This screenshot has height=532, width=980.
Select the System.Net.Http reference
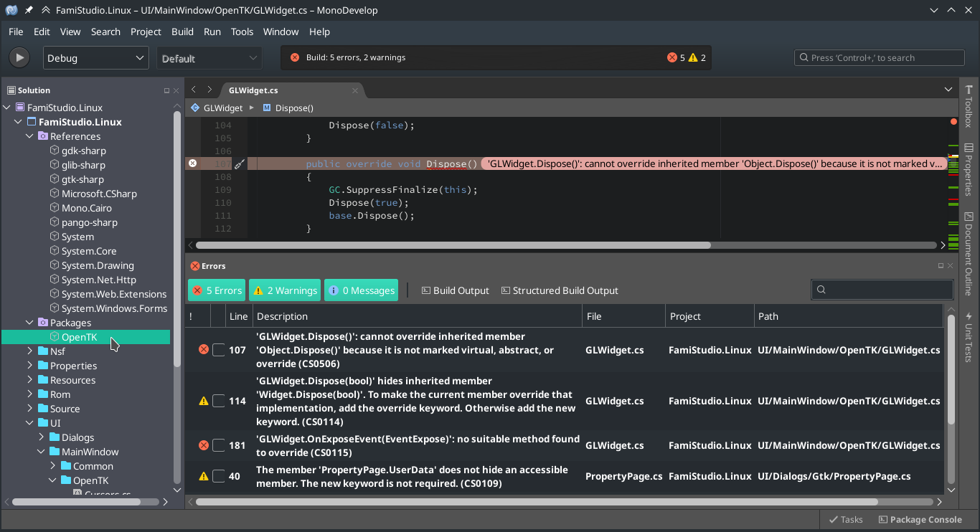pyautogui.click(x=98, y=280)
